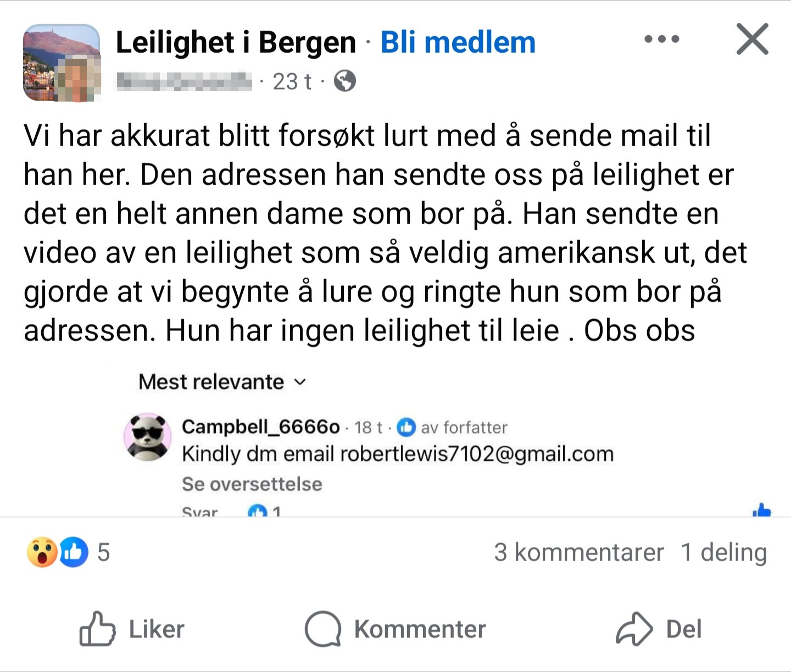
Task: View the 1 deling shares
Action: tap(724, 552)
